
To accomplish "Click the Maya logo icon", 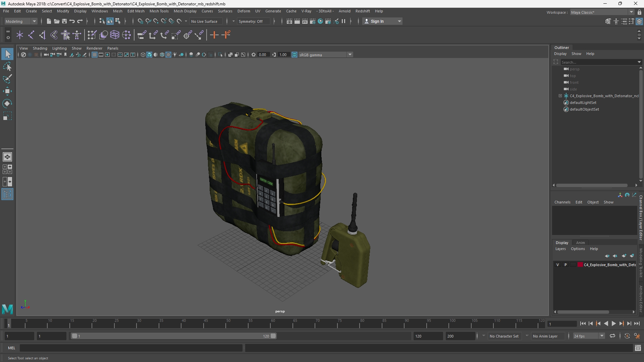I will pos(7,309).
